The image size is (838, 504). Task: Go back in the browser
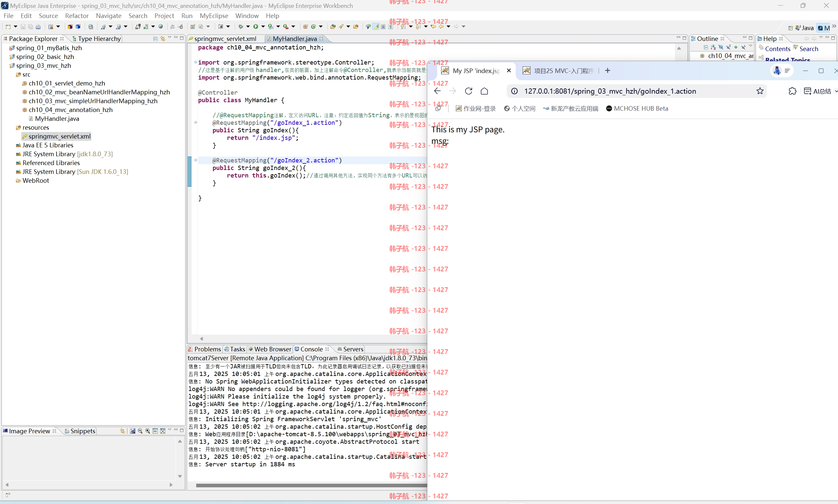pos(437,91)
